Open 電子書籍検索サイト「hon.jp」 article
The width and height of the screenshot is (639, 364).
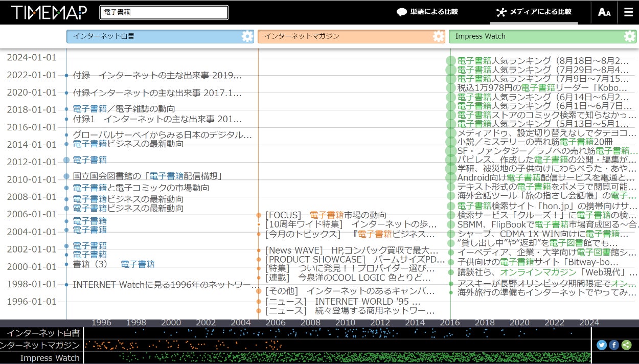point(547,206)
